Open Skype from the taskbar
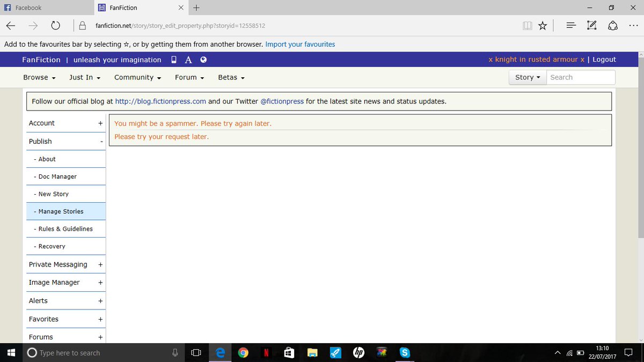Image resolution: width=644 pixels, height=362 pixels. (405, 352)
